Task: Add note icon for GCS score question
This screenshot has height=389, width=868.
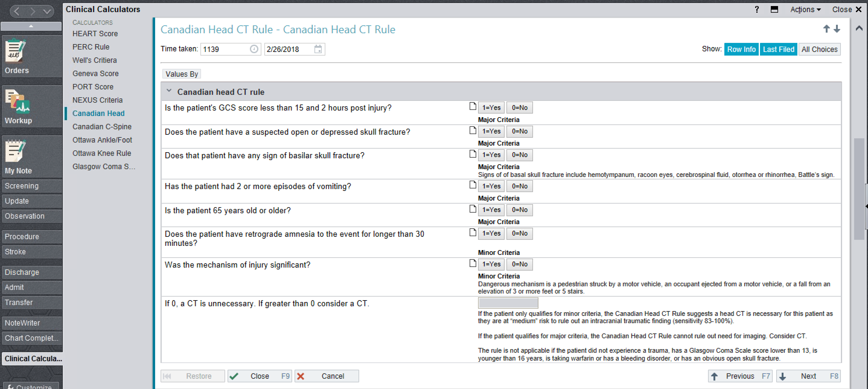Action: pos(473,107)
